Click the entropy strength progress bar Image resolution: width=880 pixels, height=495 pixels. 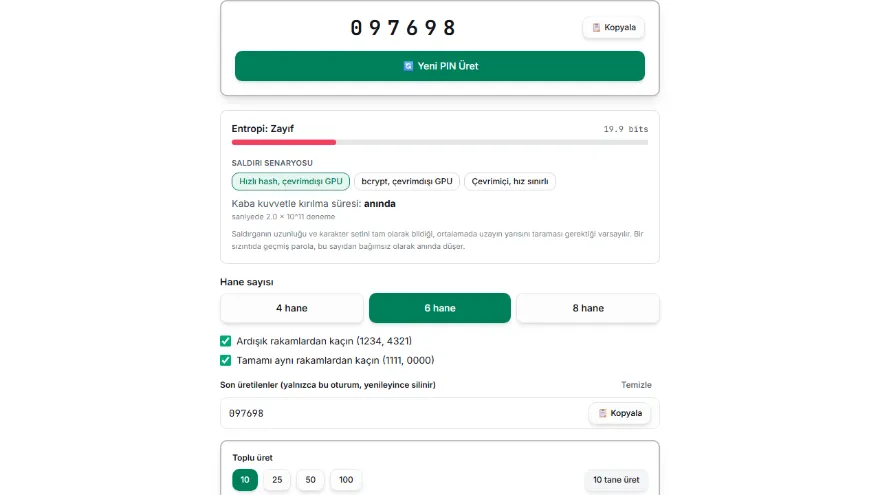point(440,143)
